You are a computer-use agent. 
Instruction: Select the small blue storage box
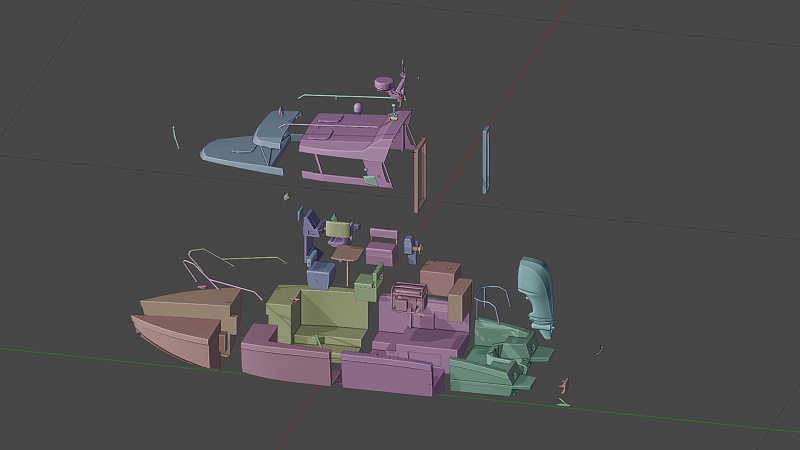[x=321, y=275]
